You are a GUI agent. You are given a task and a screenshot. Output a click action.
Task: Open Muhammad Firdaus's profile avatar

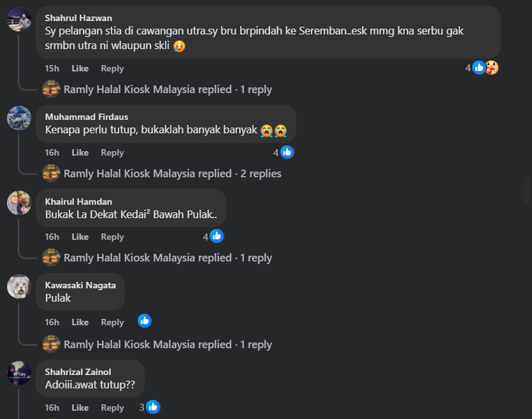pyautogui.click(x=19, y=118)
